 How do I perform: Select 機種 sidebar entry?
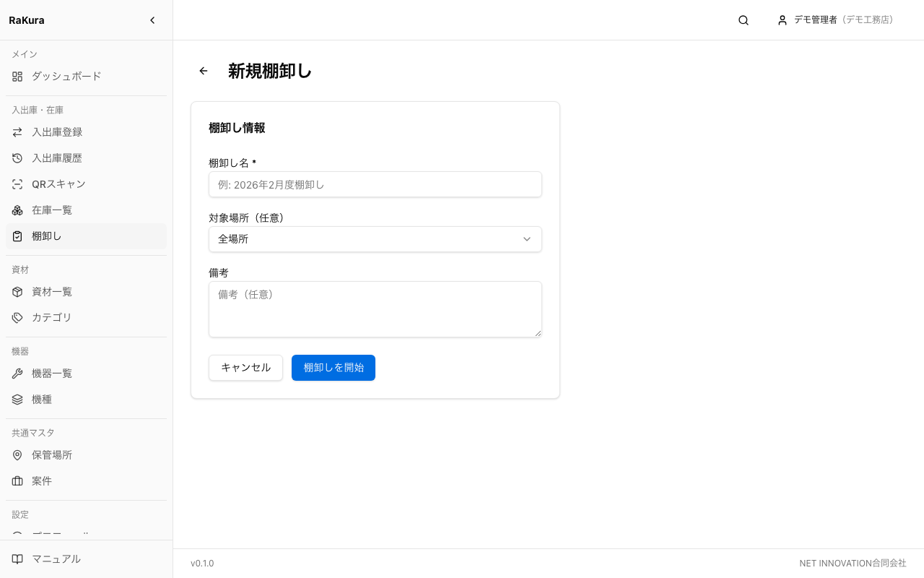pos(87,400)
